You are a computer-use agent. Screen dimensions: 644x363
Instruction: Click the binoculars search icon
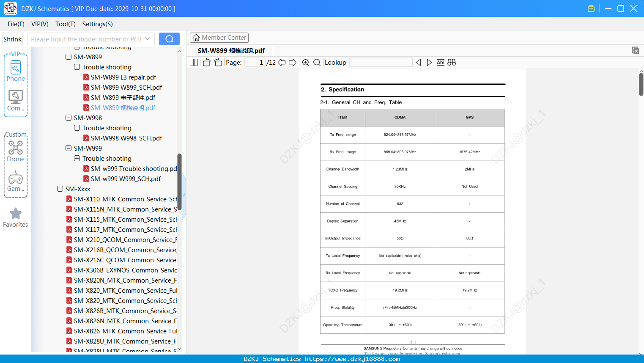tap(452, 63)
